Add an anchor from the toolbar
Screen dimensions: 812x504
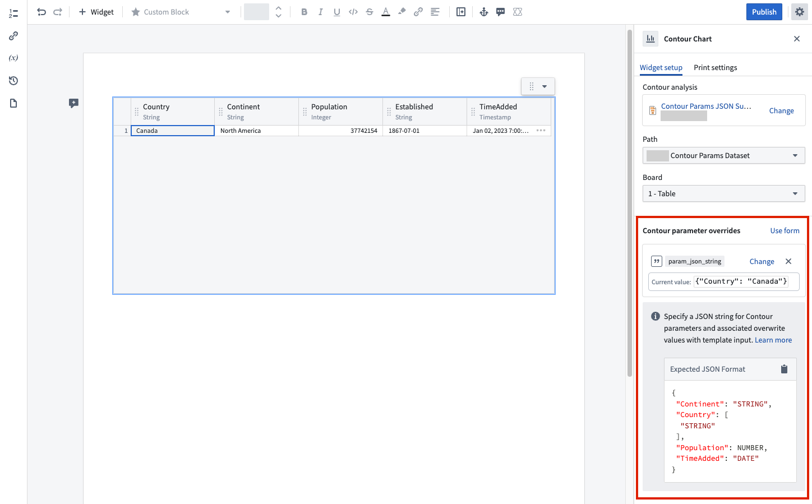point(484,12)
